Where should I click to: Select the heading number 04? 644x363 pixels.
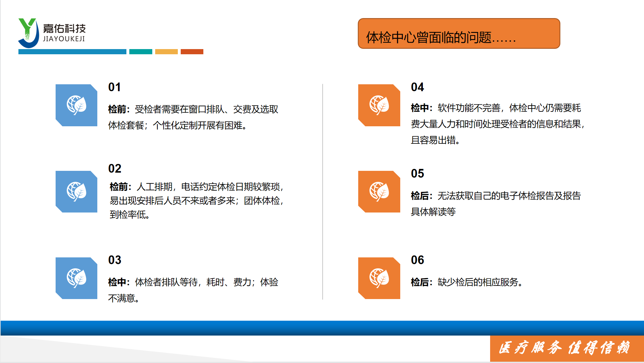[417, 87]
